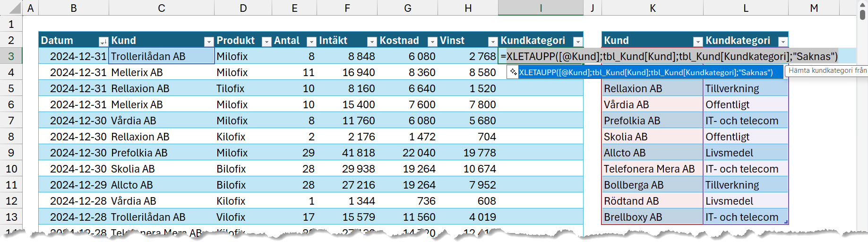Viewport: 868px width, 242px height.
Task: Select cell with Trollerilådan AB in row 3
Action: click(162, 56)
